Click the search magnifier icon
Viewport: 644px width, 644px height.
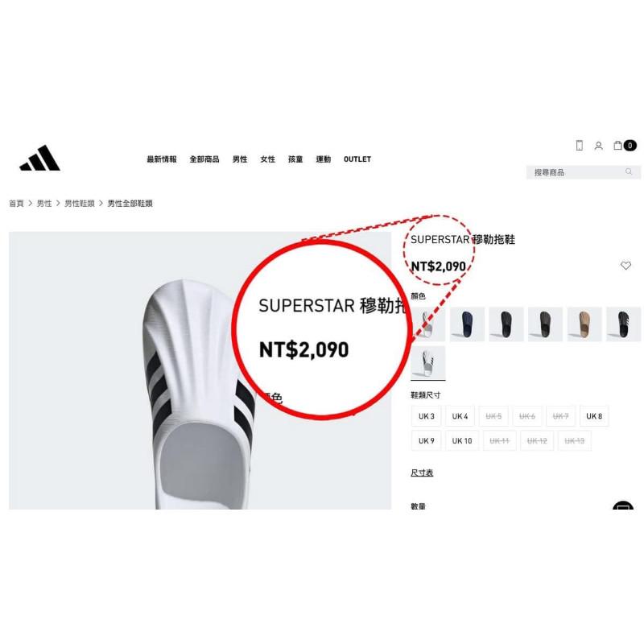point(629,171)
